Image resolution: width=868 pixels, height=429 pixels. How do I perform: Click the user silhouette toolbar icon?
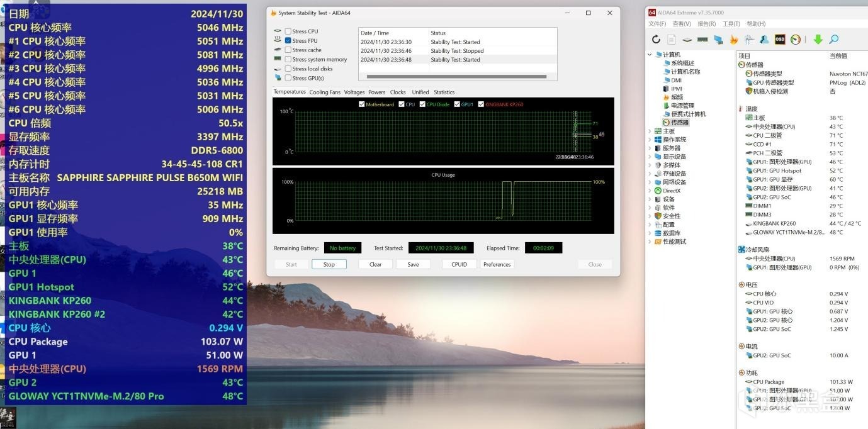tap(764, 40)
